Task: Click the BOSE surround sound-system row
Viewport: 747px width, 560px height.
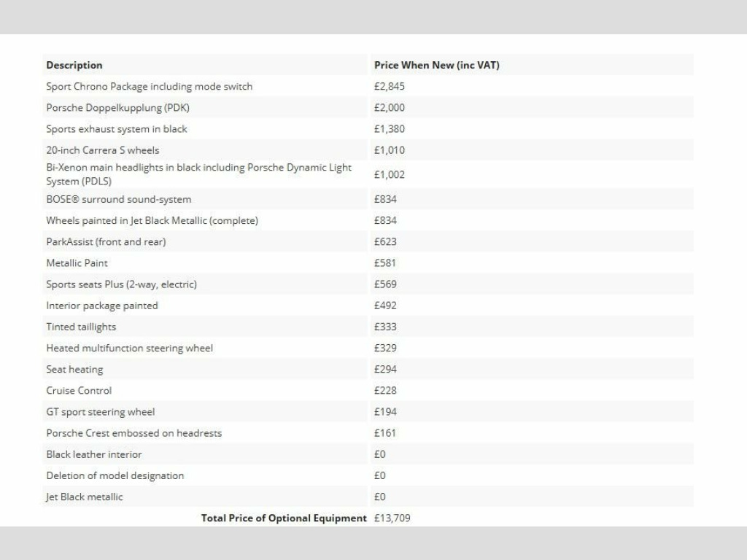Action: tap(118, 199)
